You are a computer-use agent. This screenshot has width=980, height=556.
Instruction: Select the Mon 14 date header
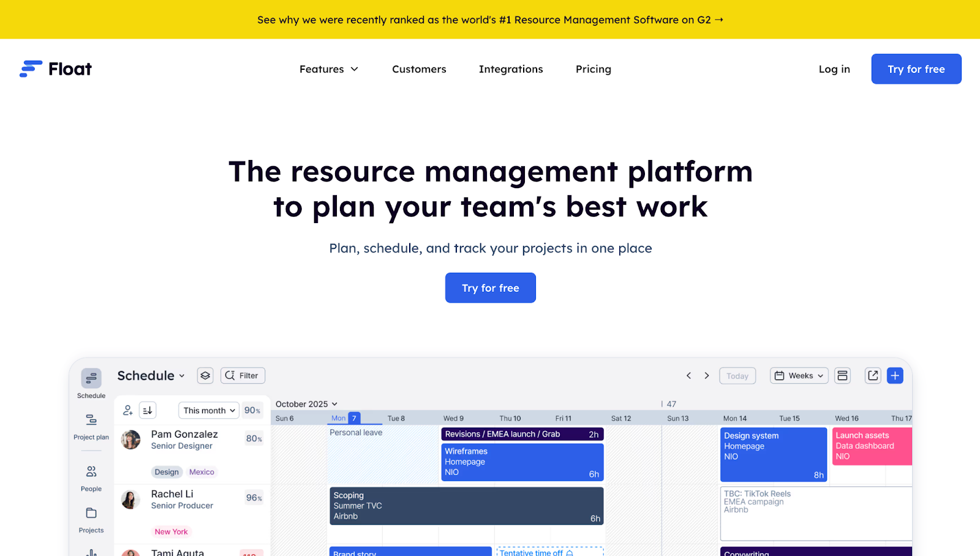[x=735, y=419]
